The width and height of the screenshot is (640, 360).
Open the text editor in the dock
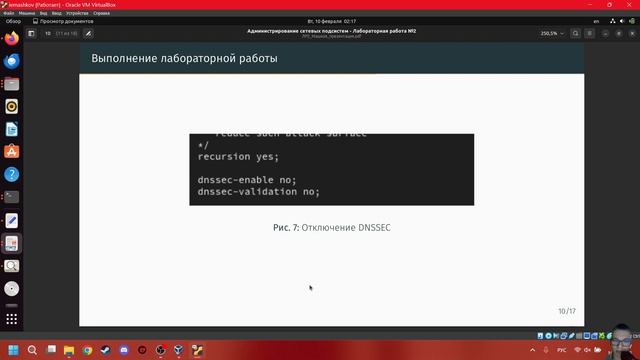point(11,220)
